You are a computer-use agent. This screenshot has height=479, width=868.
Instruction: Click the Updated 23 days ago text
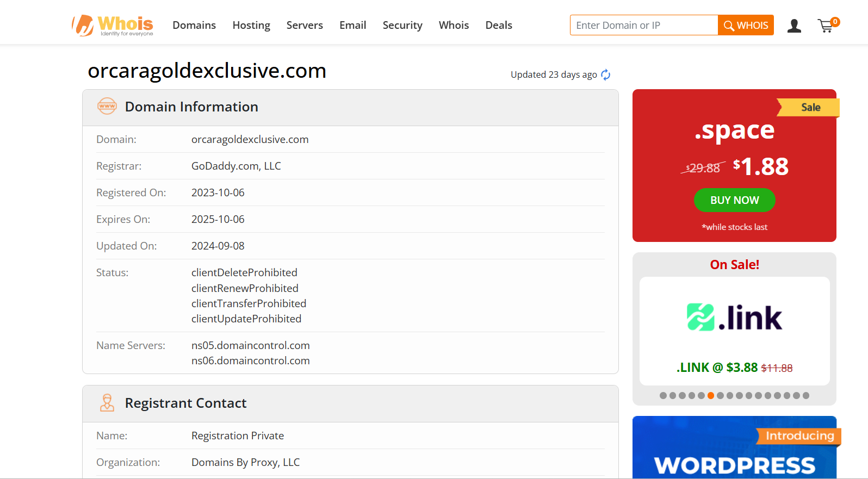554,74
